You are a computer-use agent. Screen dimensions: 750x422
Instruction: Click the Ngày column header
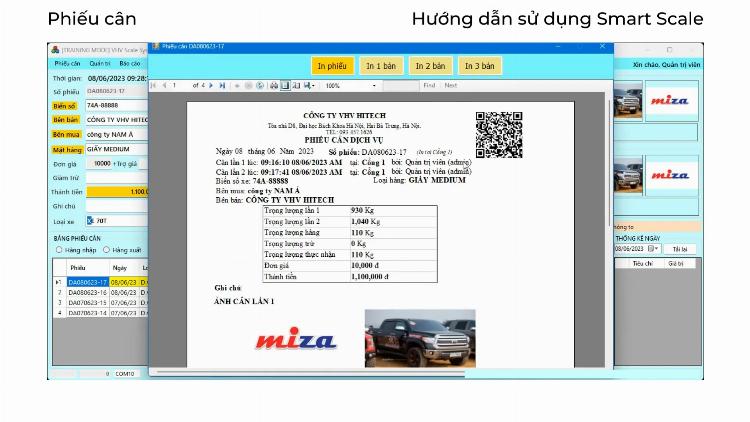(124, 268)
